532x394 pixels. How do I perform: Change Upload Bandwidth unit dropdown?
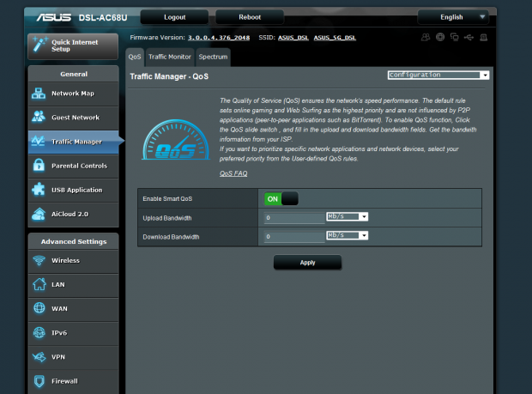348,216
